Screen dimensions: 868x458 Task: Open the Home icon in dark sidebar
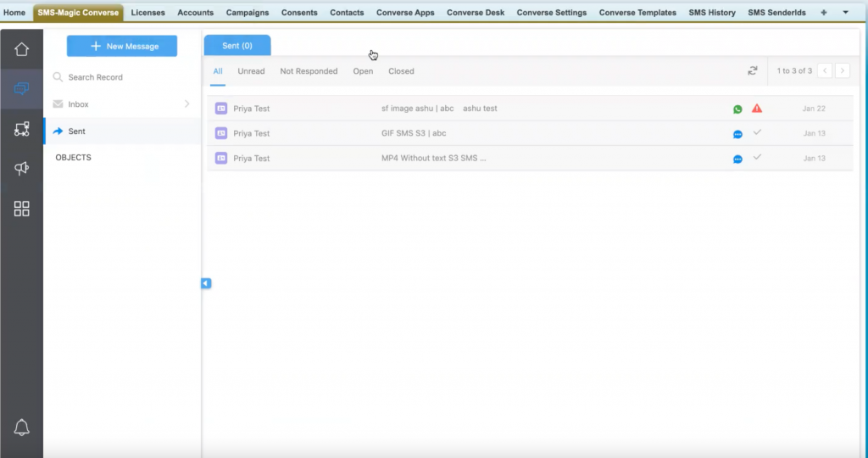(x=21, y=49)
